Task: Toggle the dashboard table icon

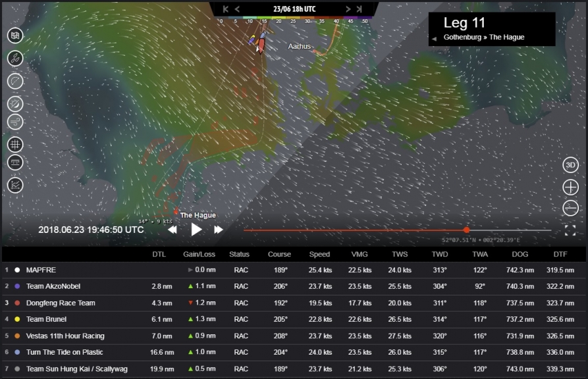Action: (x=15, y=163)
